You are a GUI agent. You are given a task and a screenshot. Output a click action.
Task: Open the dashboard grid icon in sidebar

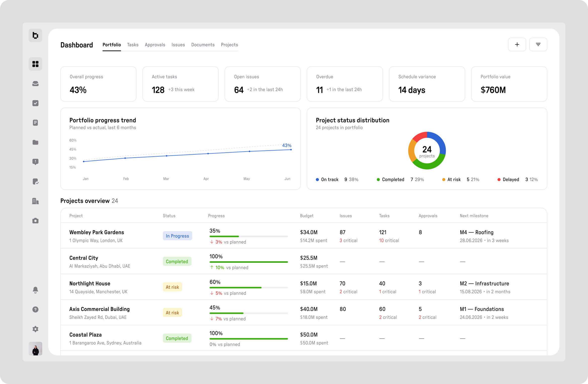coord(35,64)
